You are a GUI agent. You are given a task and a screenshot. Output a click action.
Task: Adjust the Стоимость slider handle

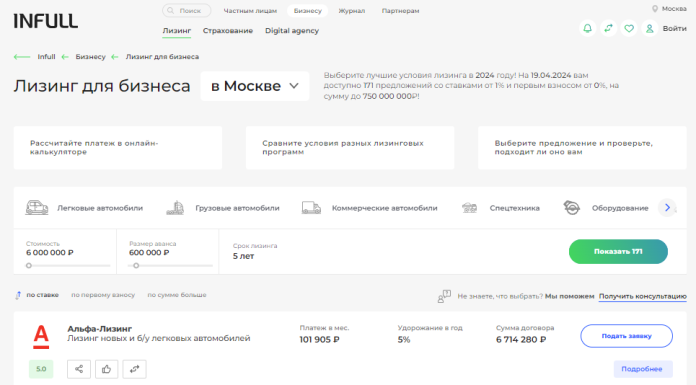coord(29,266)
